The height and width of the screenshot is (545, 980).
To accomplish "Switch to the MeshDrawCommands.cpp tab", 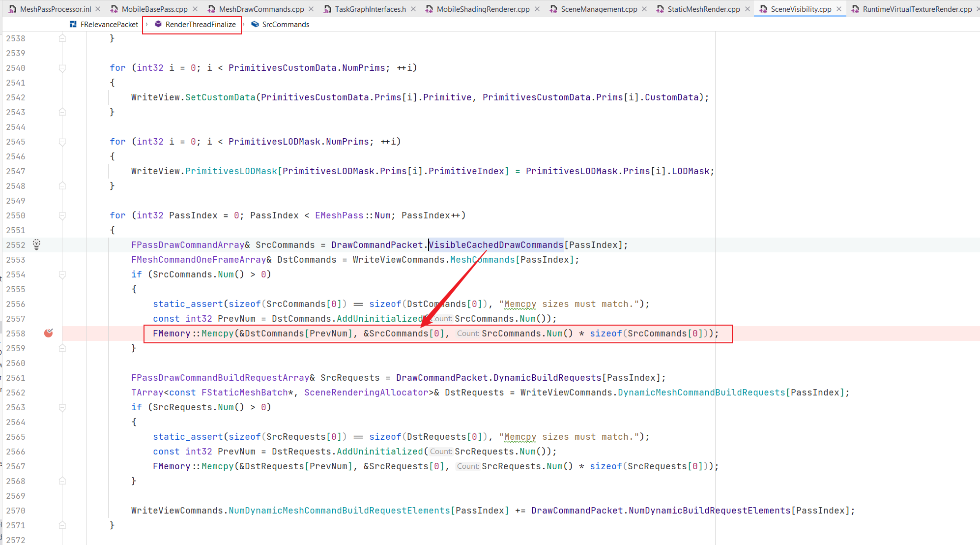I will 261,9.
